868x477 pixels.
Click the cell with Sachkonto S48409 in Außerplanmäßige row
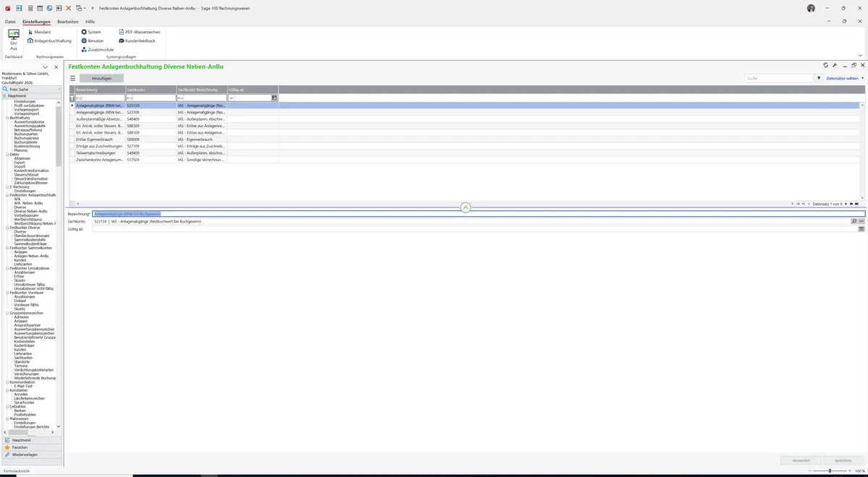tap(150, 119)
